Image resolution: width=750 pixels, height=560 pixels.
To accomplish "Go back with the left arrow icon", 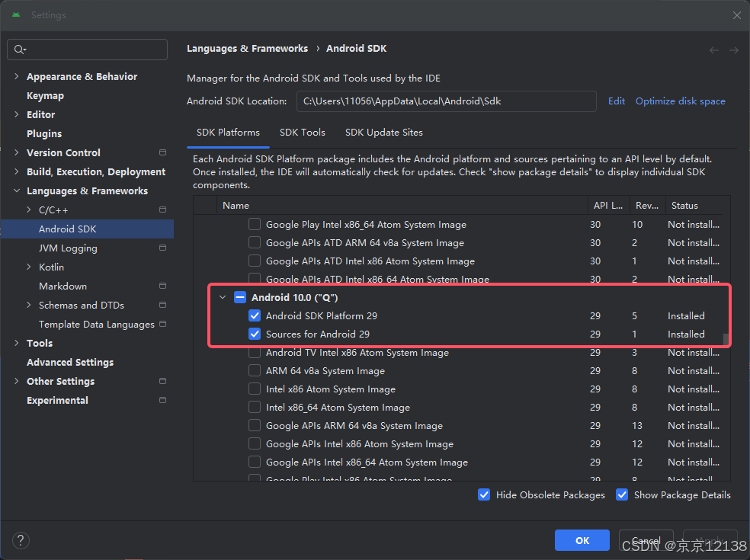I will click(x=714, y=50).
